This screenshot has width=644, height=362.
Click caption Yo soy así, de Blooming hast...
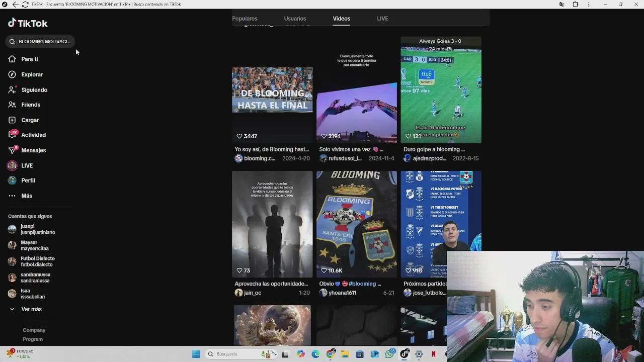(272, 149)
